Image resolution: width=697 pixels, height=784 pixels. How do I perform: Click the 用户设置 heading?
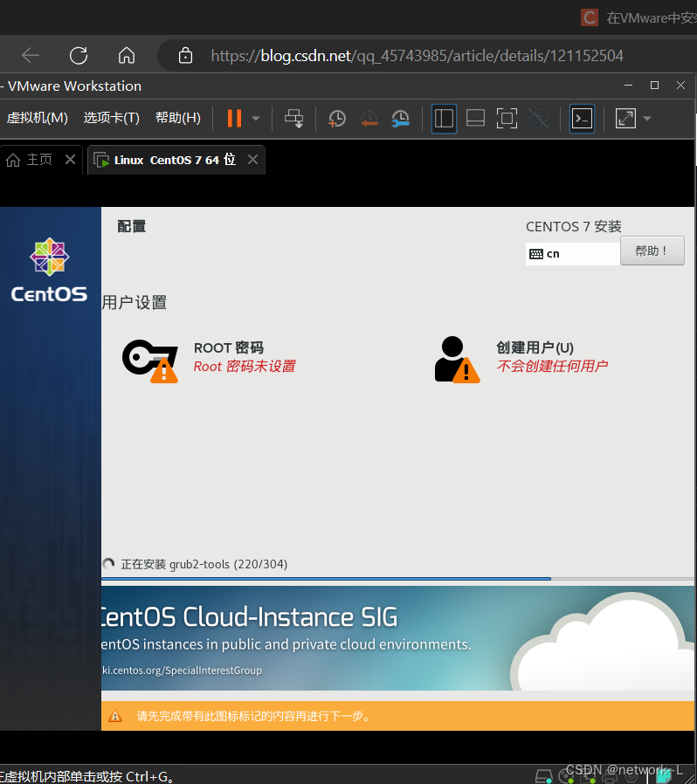(135, 302)
